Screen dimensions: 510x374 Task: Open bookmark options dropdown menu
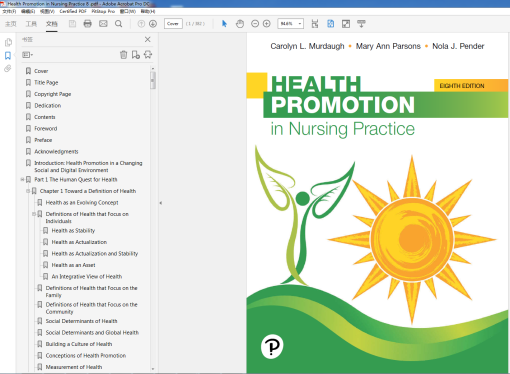[27, 55]
